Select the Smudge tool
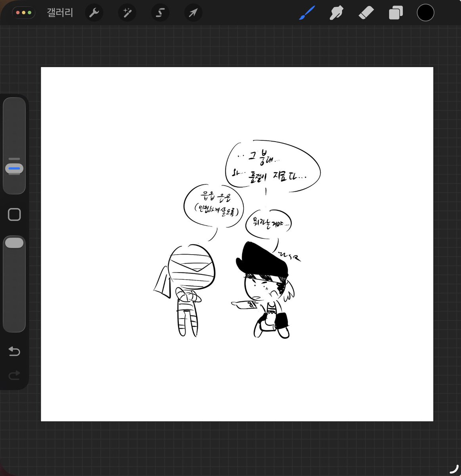The height and width of the screenshot is (476, 461). point(337,13)
